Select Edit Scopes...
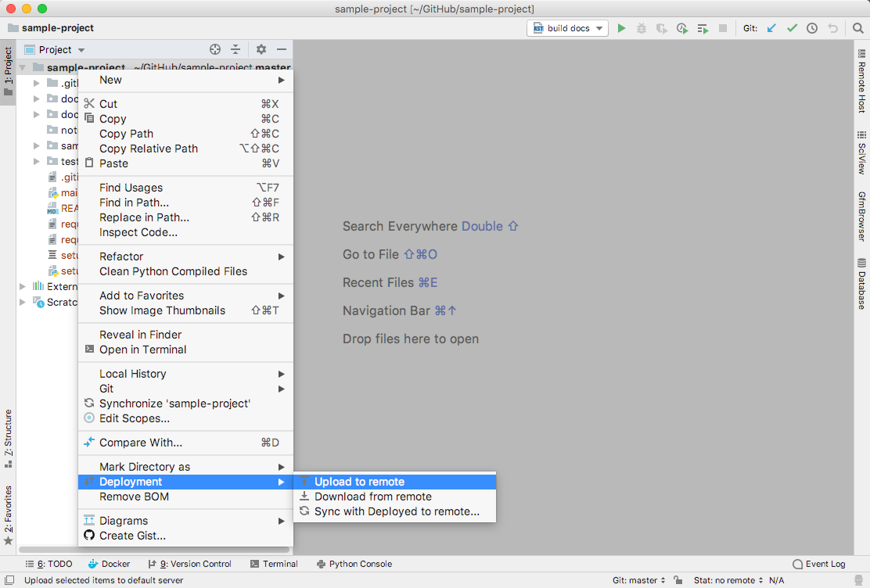This screenshot has width=870, height=588. pos(186,418)
